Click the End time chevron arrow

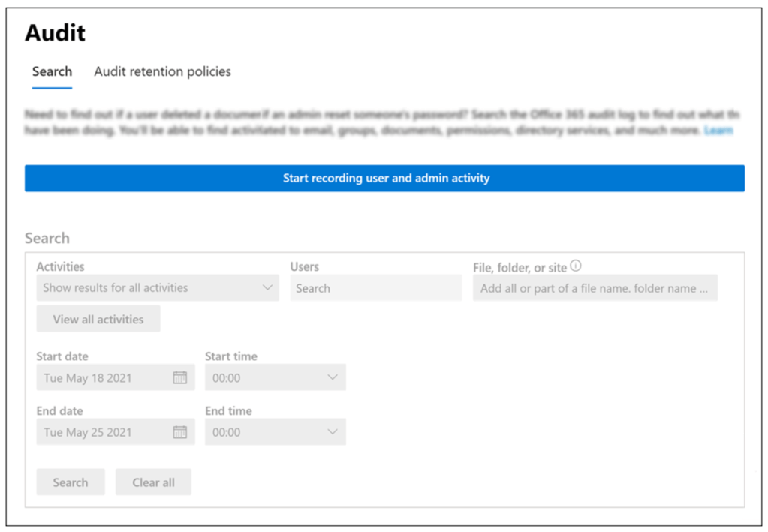[333, 432]
